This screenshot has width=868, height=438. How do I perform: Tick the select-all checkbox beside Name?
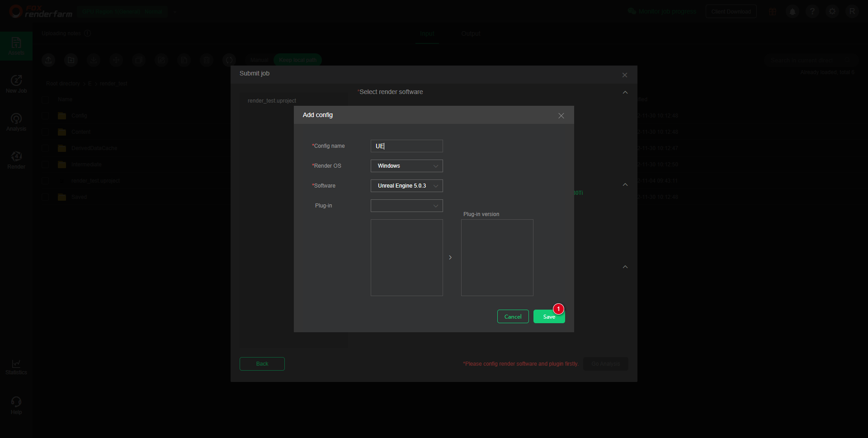(x=45, y=99)
